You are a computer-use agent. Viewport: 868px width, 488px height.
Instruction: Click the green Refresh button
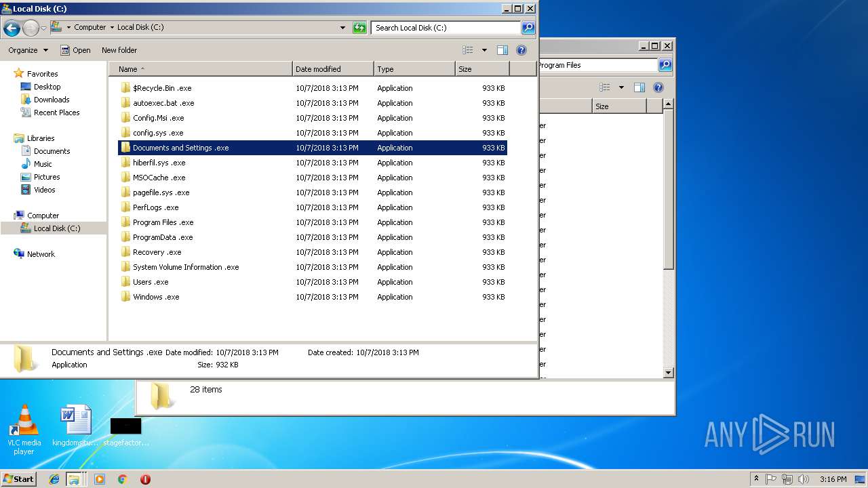point(359,28)
